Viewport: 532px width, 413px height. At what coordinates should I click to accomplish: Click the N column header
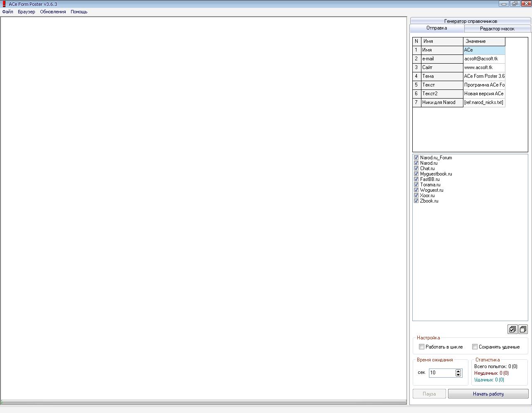(417, 41)
